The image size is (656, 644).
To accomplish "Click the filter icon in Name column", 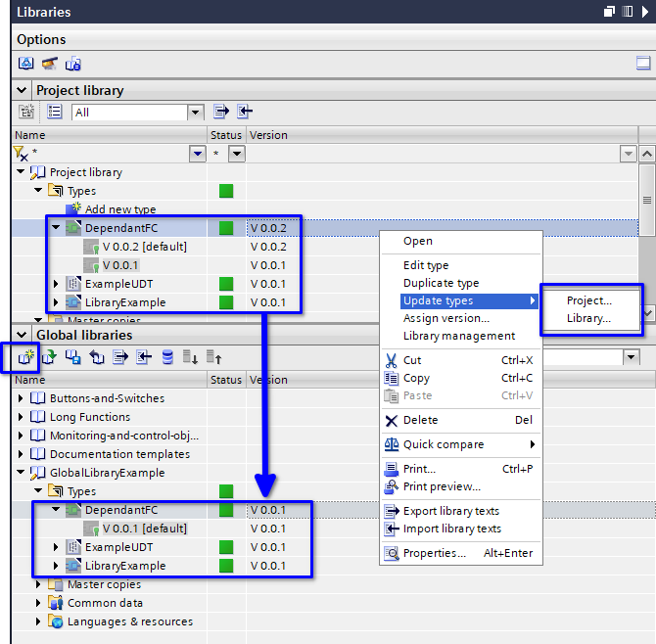I will [x=21, y=154].
